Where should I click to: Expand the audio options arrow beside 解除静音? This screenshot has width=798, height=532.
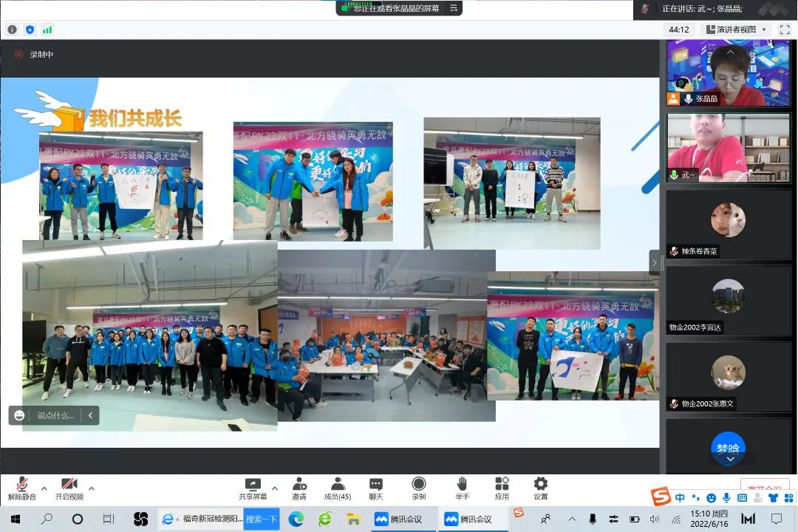[x=44, y=488]
